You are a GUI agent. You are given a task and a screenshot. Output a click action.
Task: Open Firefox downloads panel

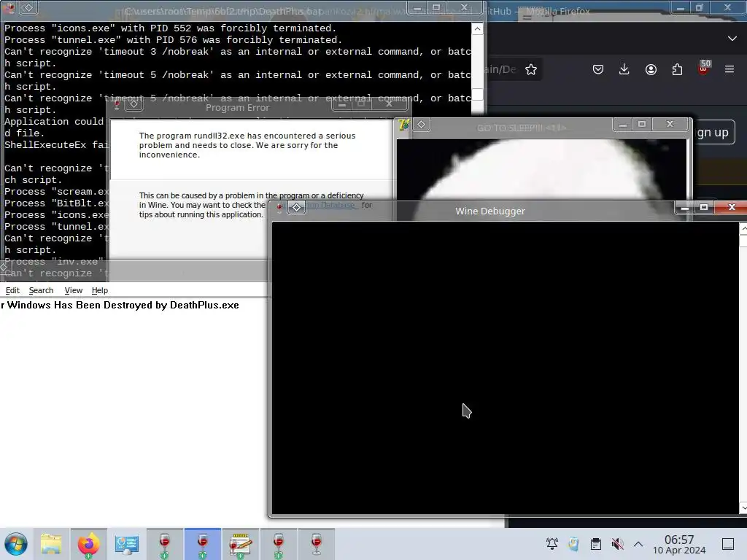tap(624, 69)
